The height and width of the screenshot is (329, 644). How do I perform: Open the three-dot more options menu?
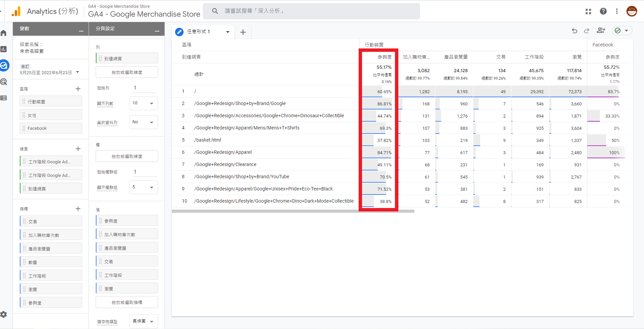(617, 11)
